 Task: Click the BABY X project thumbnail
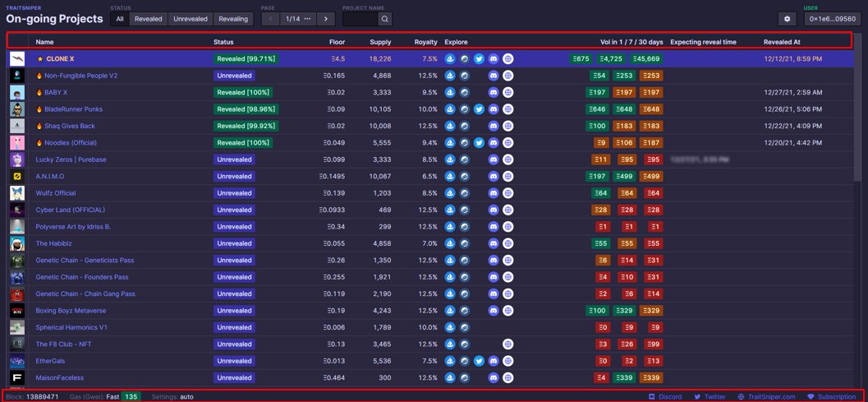(17, 92)
